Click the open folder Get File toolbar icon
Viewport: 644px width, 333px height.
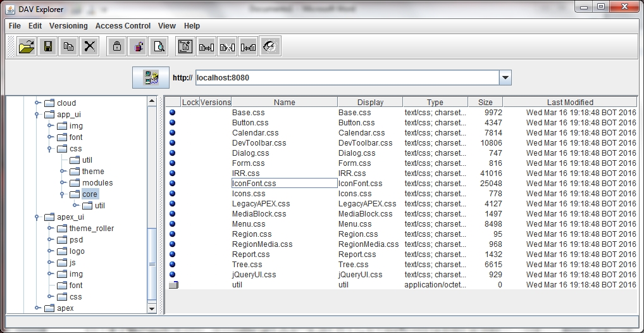[x=27, y=46]
